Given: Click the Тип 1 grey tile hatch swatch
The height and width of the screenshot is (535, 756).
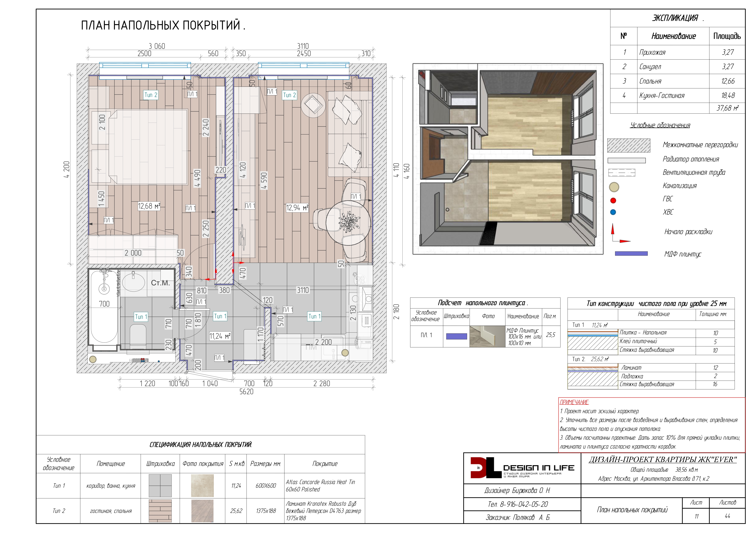Looking at the screenshot, I should (160, 486).
